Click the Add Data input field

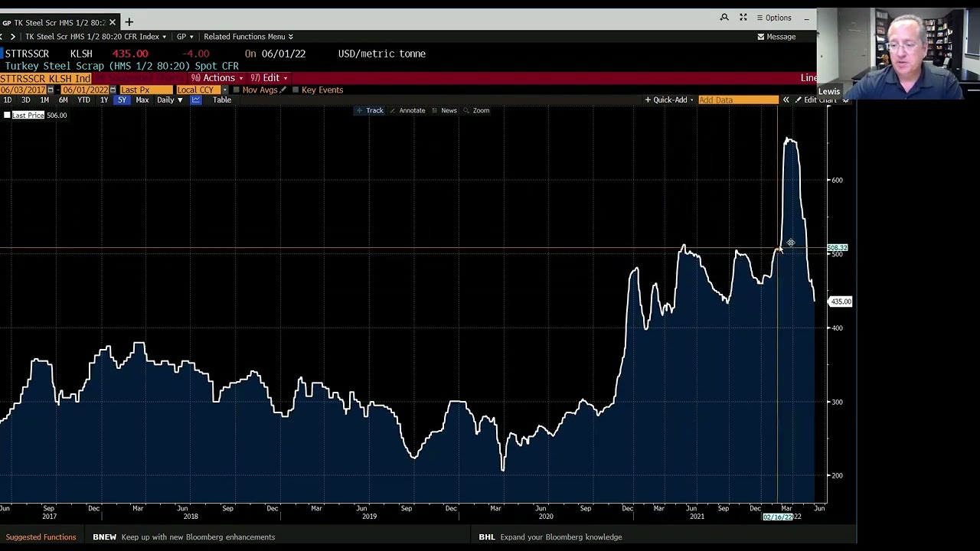click(x=738, y=100)
